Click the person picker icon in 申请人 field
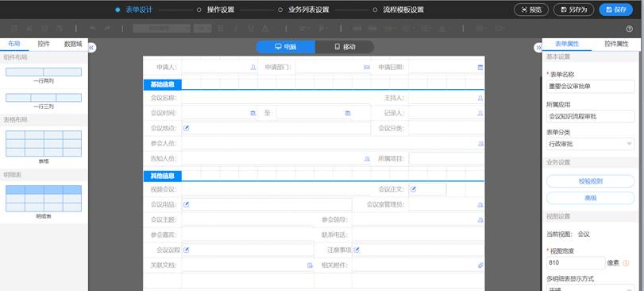The width and height of the screenshot is (644, 291). point(253,68)
